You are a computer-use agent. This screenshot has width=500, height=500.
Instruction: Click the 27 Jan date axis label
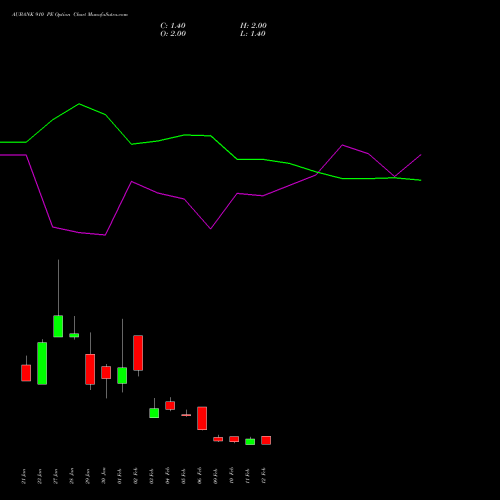56,476
